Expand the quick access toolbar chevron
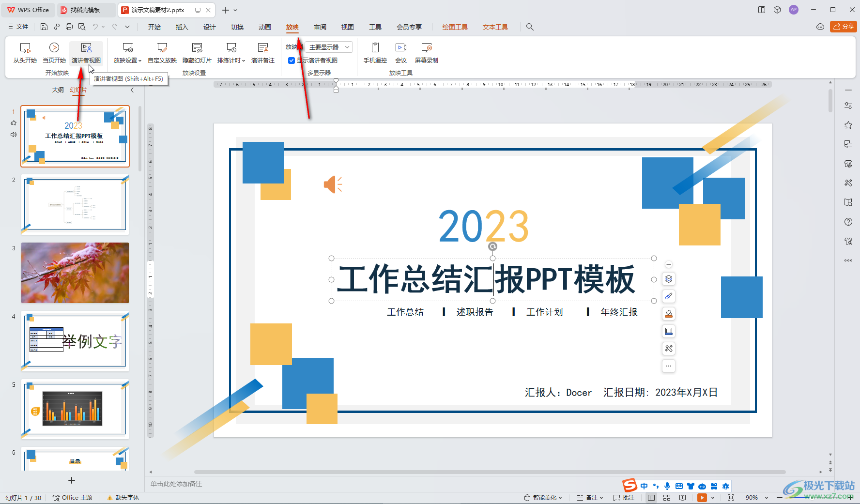The height and width of the screenshot is (504, 860). coord(127,27)
